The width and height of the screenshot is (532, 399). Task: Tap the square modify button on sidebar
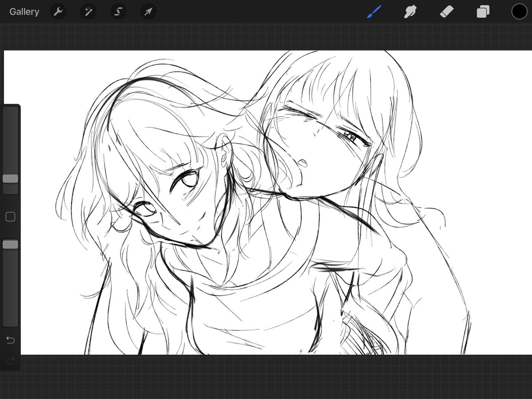point(10,217)
